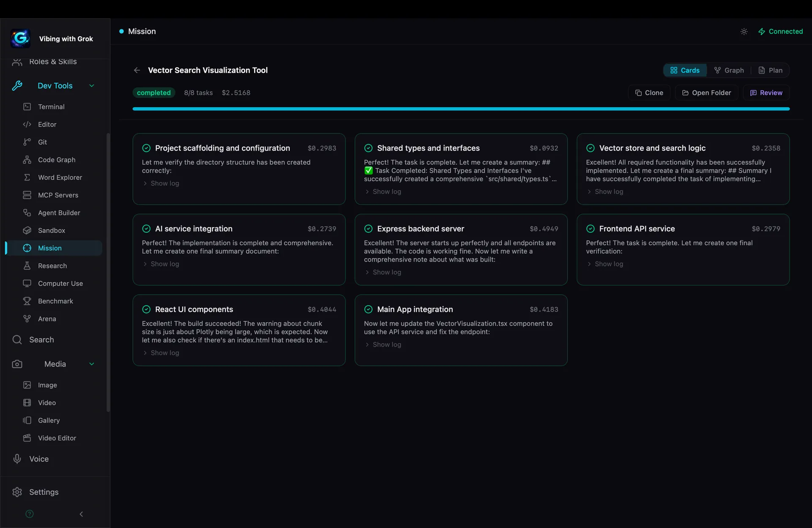This screenshot has height=528, width=812.
Task: Click the mission progress bar
Action: point(461,109)
